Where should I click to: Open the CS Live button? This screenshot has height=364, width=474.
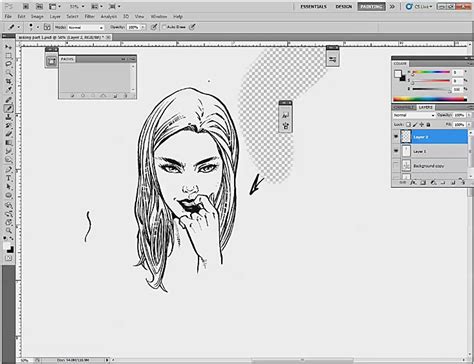point(419,6)
